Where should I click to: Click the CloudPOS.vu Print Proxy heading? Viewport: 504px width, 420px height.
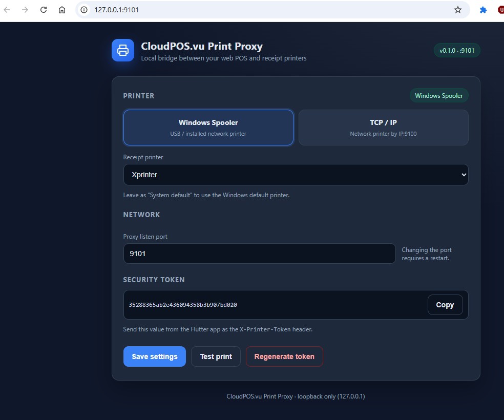point(202,46)
